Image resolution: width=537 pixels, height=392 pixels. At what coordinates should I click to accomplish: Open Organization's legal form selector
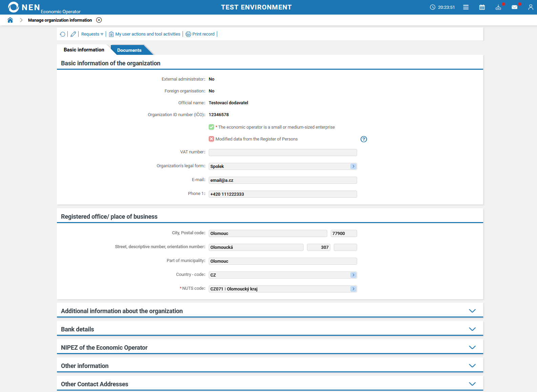(x=353, y=166)
